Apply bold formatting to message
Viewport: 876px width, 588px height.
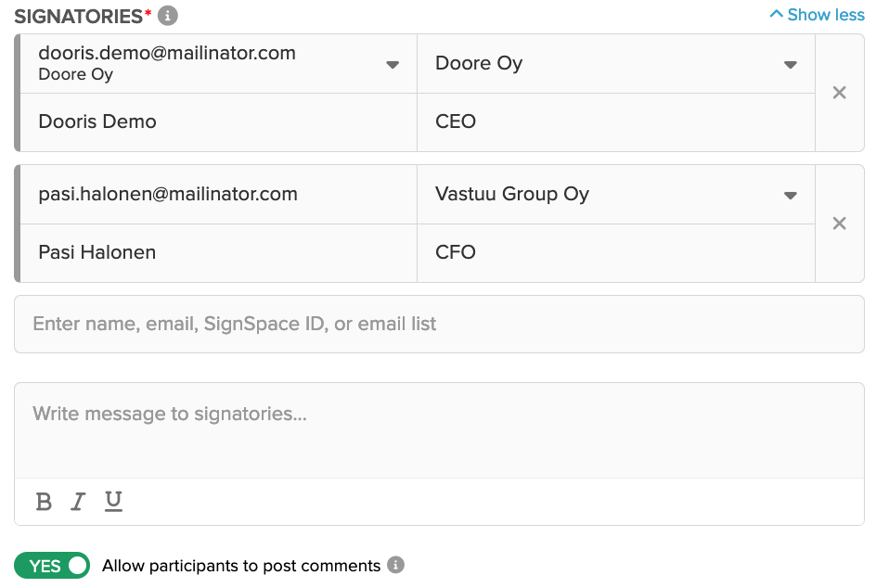click(x=44, y=502)
